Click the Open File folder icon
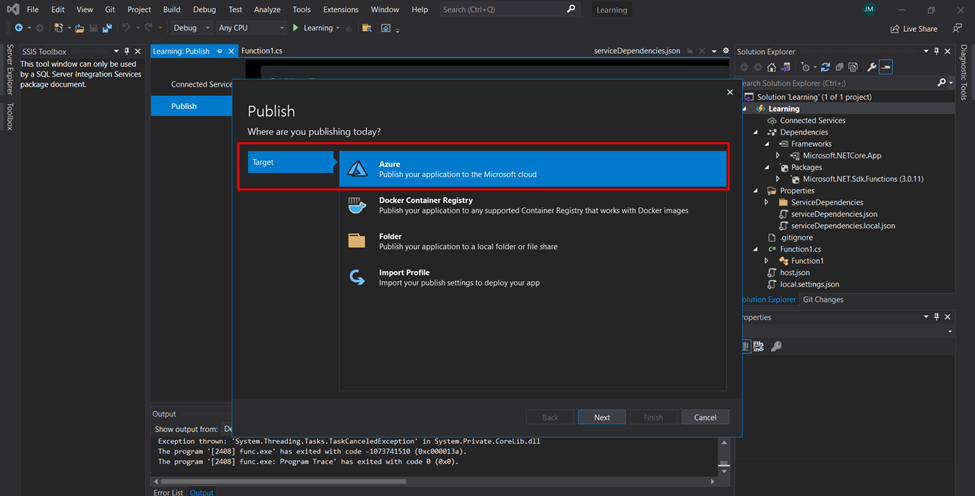The height and width of the screenshot is (496, 975). click(x=80, y=28)
